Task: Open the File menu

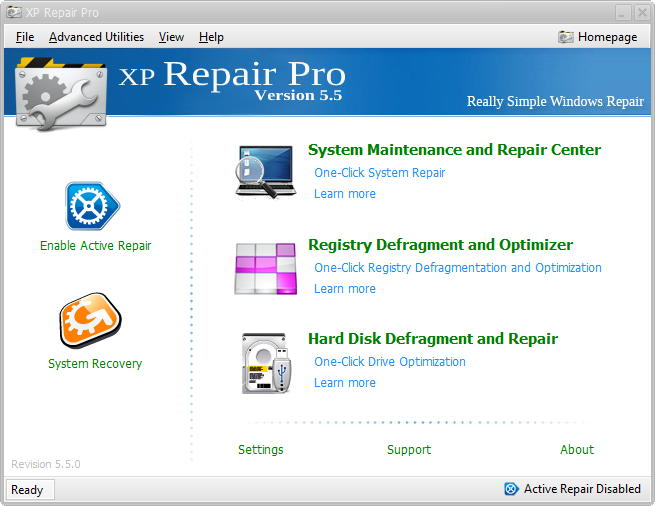Action: pos(25,37)
